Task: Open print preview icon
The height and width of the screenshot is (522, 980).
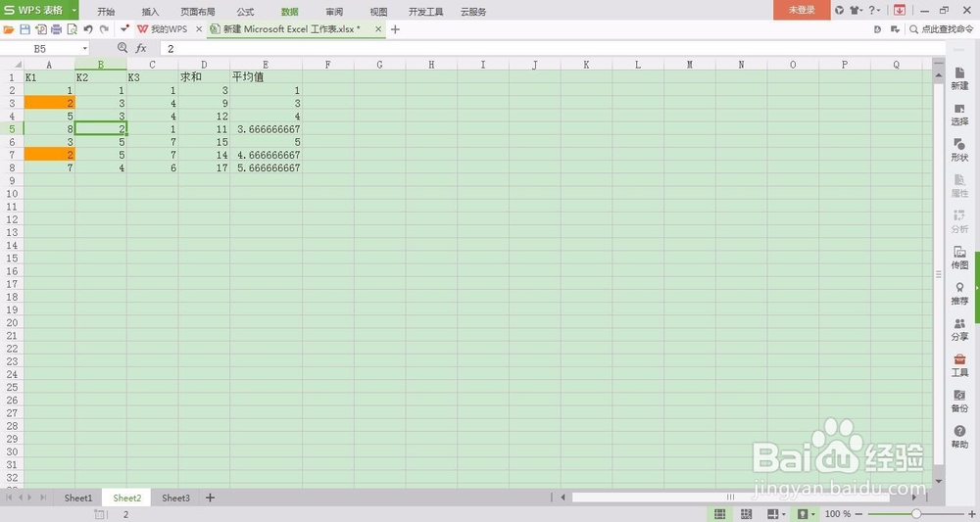Action: pos(72,29)
